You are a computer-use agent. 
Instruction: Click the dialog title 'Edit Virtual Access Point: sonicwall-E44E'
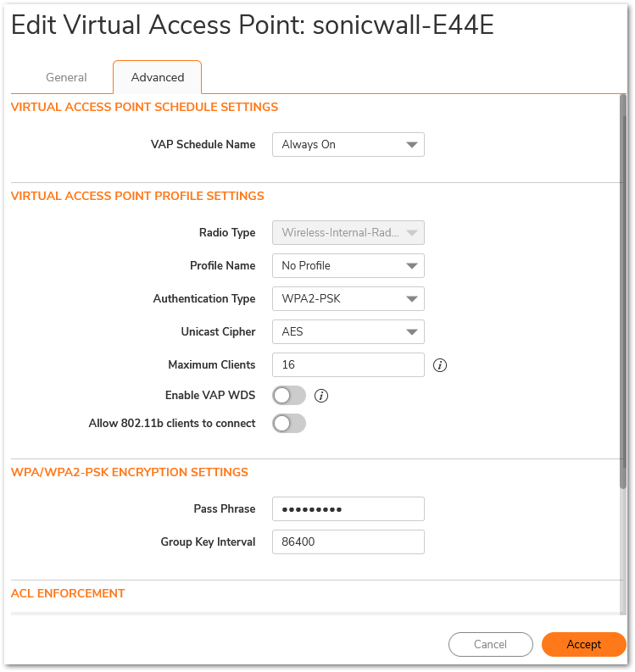coord(253,25)
